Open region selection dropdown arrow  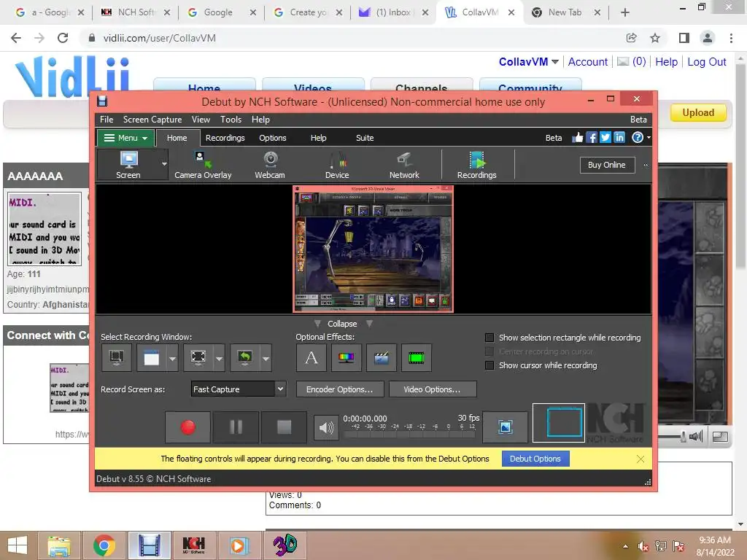219,358
